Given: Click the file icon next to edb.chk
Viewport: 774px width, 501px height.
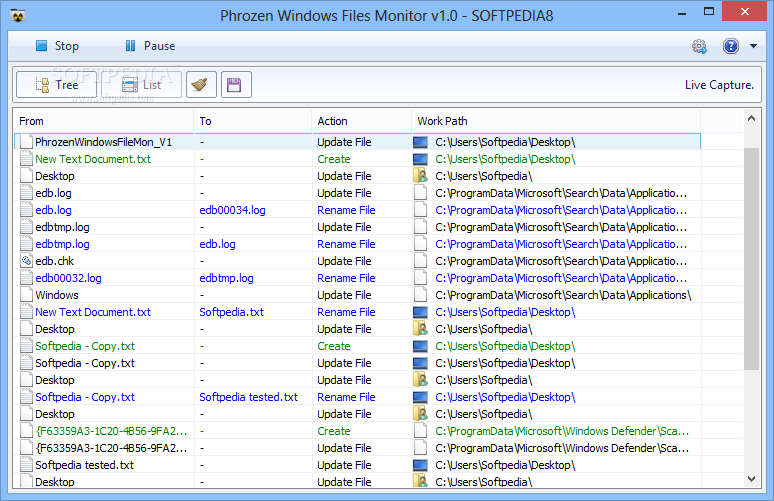Looking at the screenshot, I should tap(27, 261).
